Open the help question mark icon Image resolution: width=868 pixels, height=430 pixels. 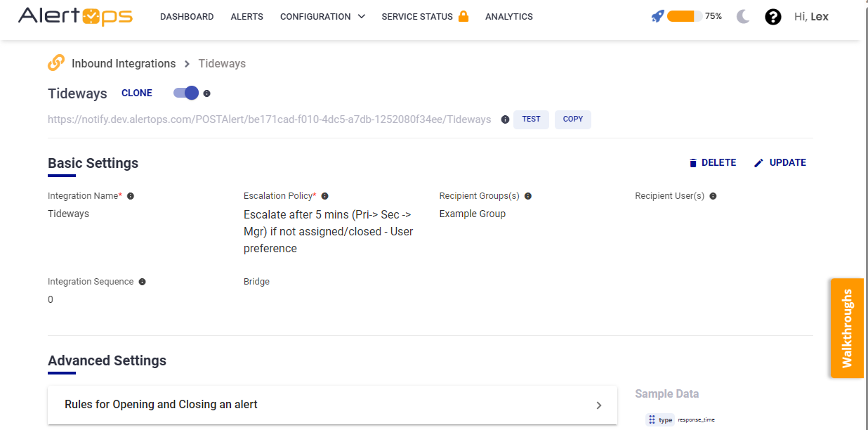coord(772,17)
